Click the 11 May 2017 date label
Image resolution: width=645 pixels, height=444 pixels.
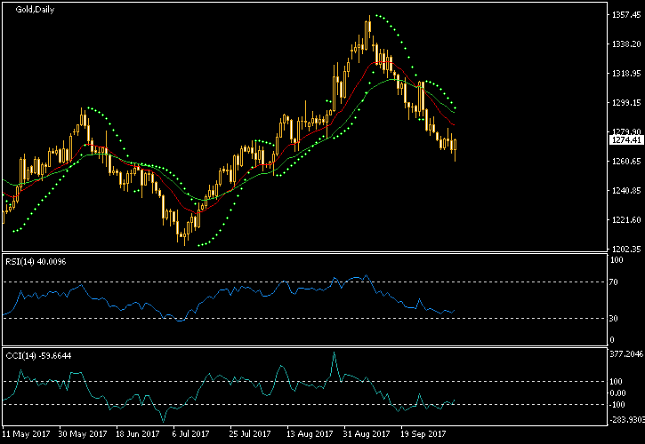click(x=26, y=434)
